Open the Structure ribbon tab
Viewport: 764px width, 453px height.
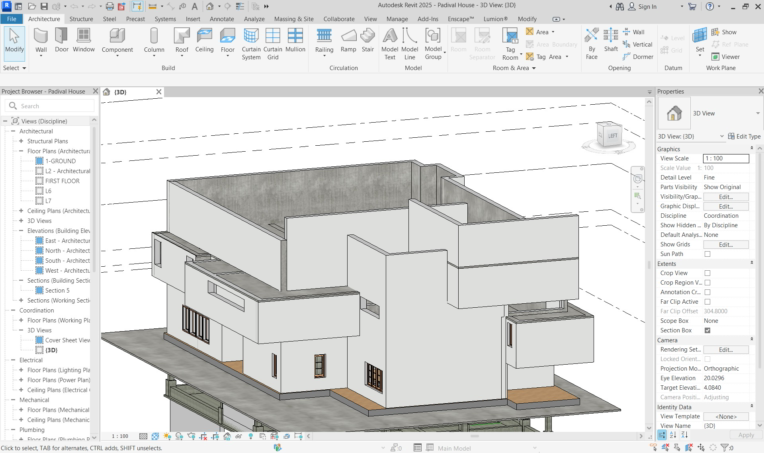[x=81, y=19]
